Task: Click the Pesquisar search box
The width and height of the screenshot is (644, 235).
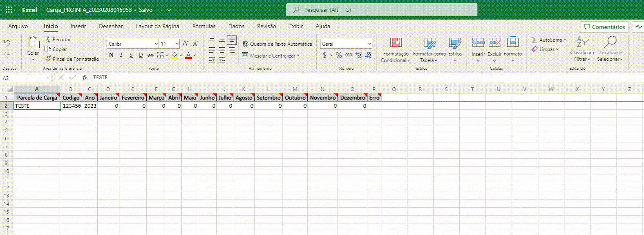Action: 381,10
